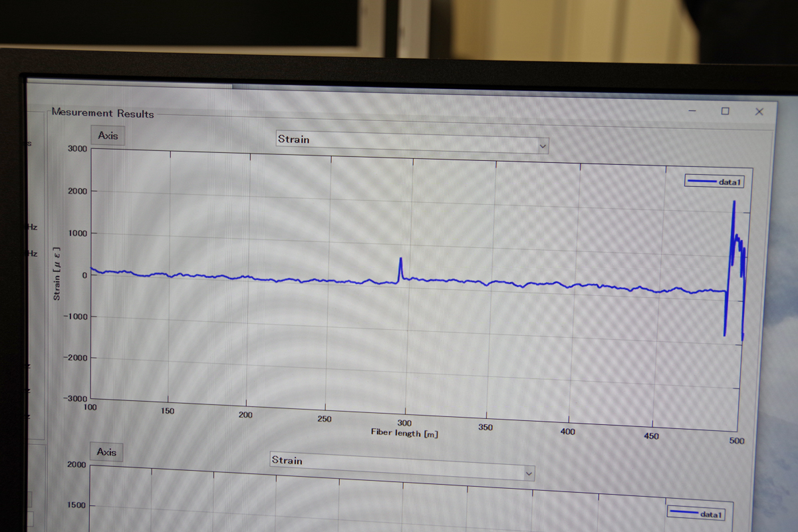
Task: Click the -1000 strain tick label
Action: point(75,317)
